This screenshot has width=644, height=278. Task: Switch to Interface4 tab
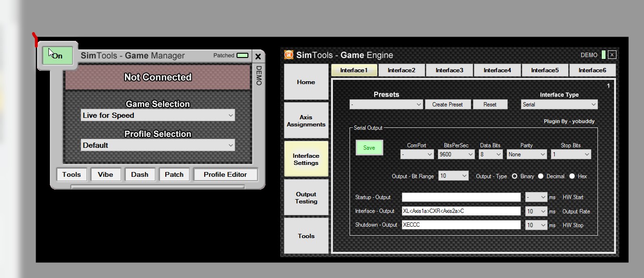click(x=497, y=70)
